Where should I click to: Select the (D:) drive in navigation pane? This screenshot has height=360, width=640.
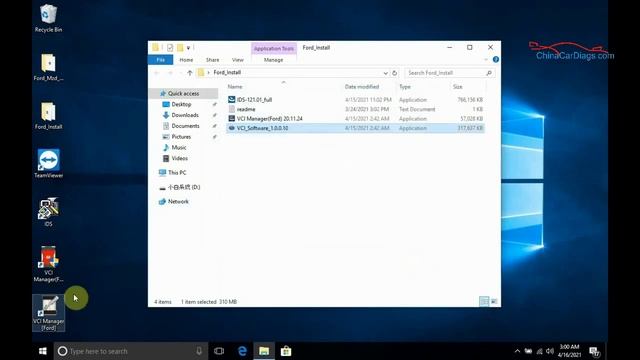[x=184, y=187]
